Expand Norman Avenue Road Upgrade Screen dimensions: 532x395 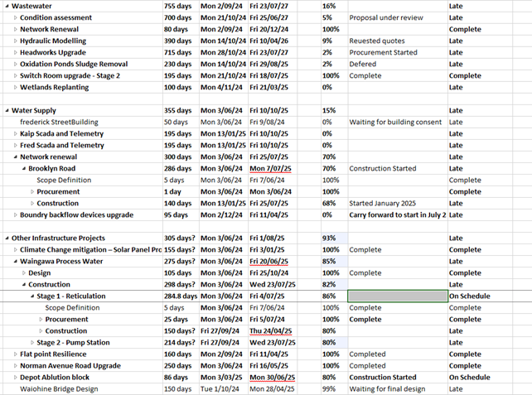pos(15,366)
